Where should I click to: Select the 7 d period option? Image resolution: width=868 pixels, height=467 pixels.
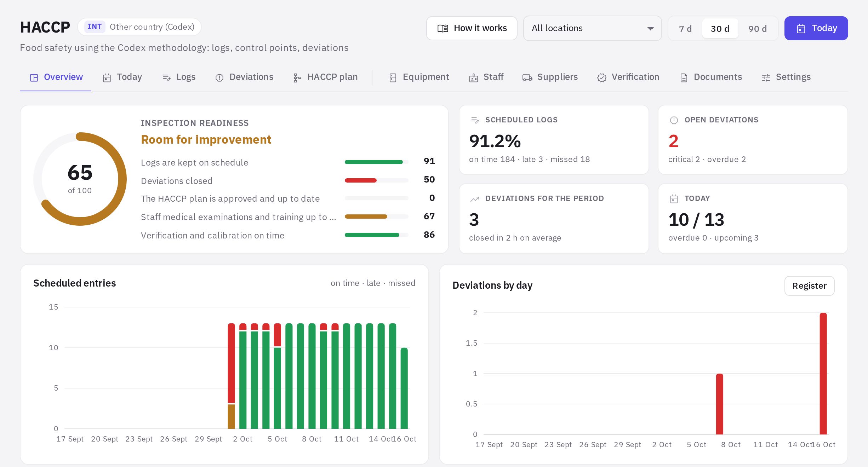coord(685,28)
